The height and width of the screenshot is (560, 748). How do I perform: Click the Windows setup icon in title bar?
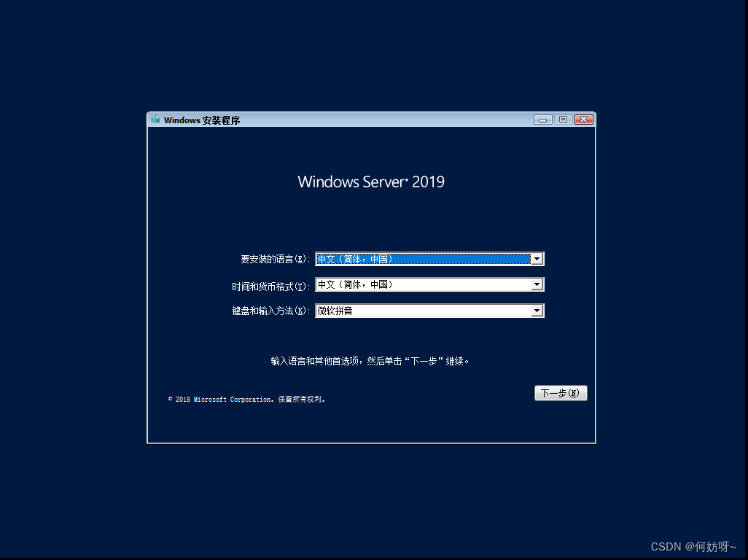point(155,120)
